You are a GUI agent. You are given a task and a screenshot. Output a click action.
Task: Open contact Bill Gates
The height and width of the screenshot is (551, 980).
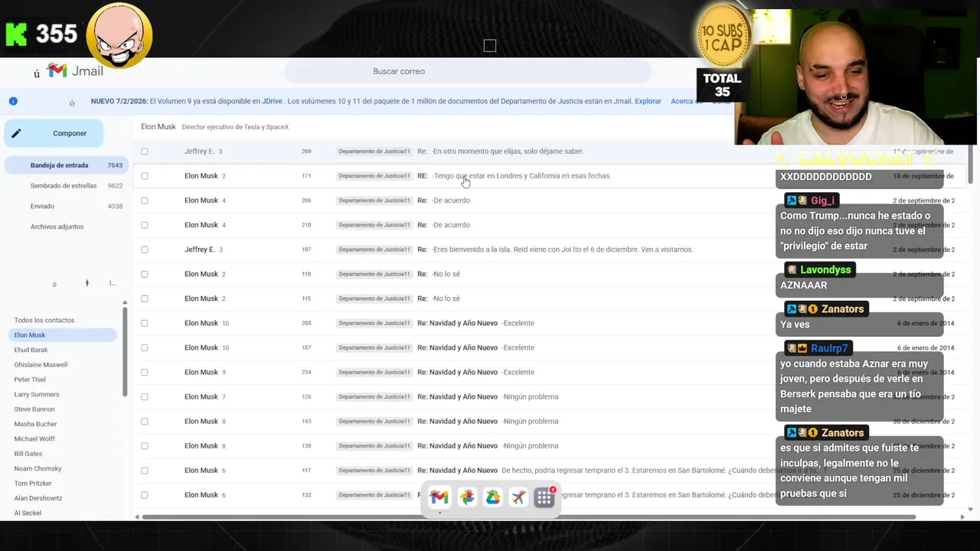(x=28, y=454)
